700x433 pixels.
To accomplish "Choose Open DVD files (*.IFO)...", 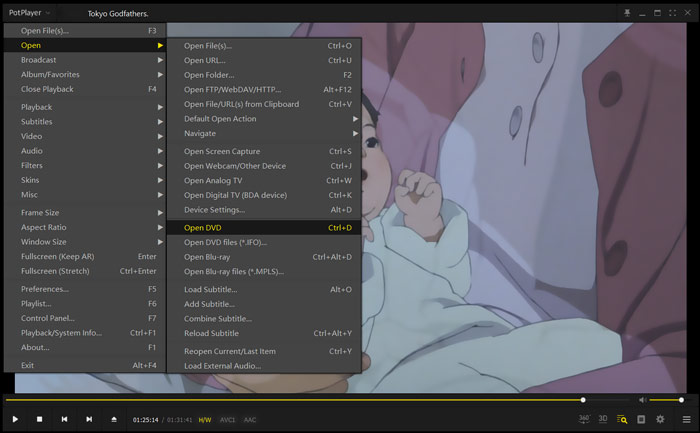I will [264, 242].
